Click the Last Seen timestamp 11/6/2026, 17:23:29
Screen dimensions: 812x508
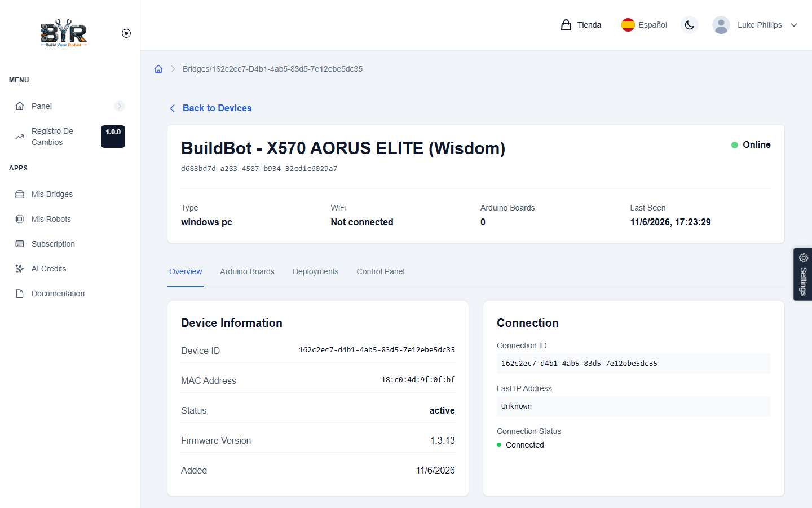click(670, 222)
